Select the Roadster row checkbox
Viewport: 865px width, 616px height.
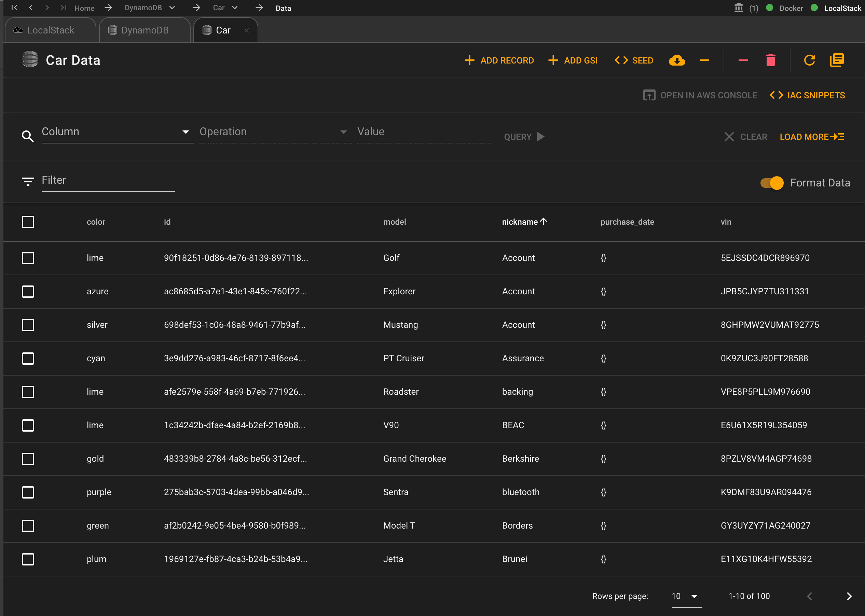(x=28, y=392)
